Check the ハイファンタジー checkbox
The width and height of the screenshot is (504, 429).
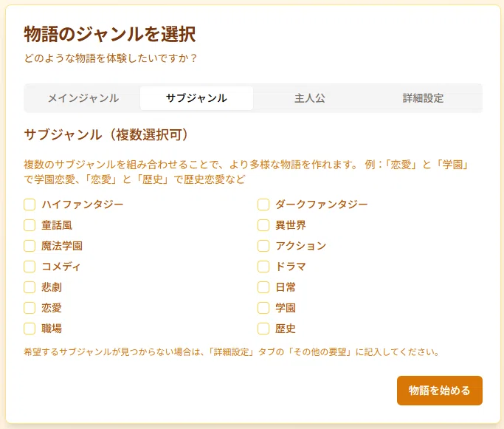click(x=30, y=205)
